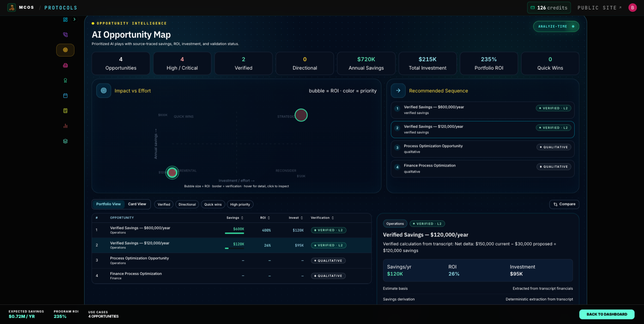Click the 0 Quick Wins stat card
Image resolution: width=644 pixels, height=324 pixels.
pyautogui.click(x=550, y=64)
